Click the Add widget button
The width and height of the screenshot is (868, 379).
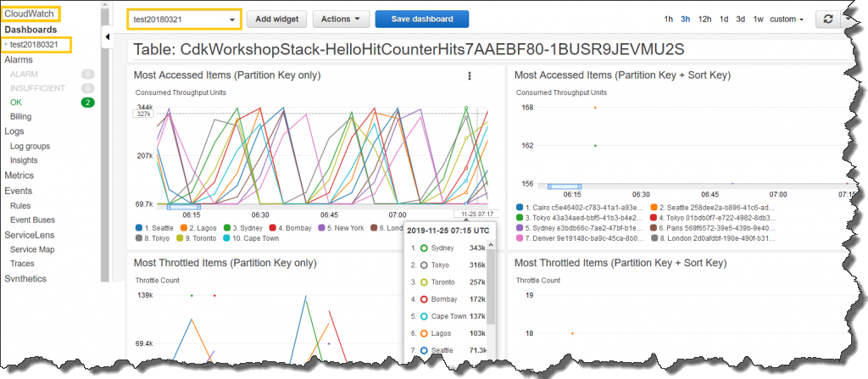[277, 19]
